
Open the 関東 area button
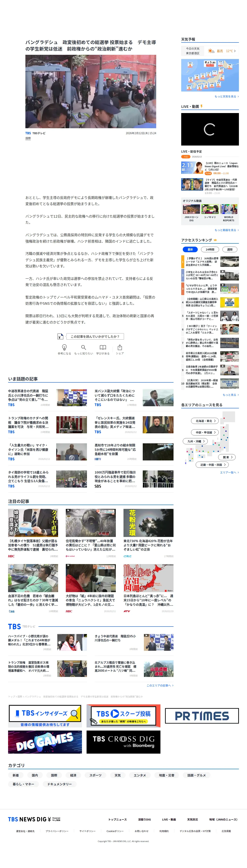click(227, 457)
